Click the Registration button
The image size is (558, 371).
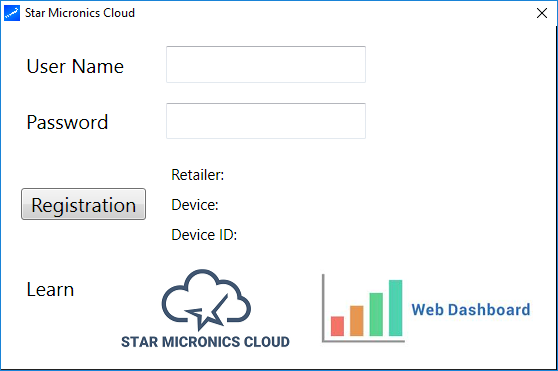[84, 204]
